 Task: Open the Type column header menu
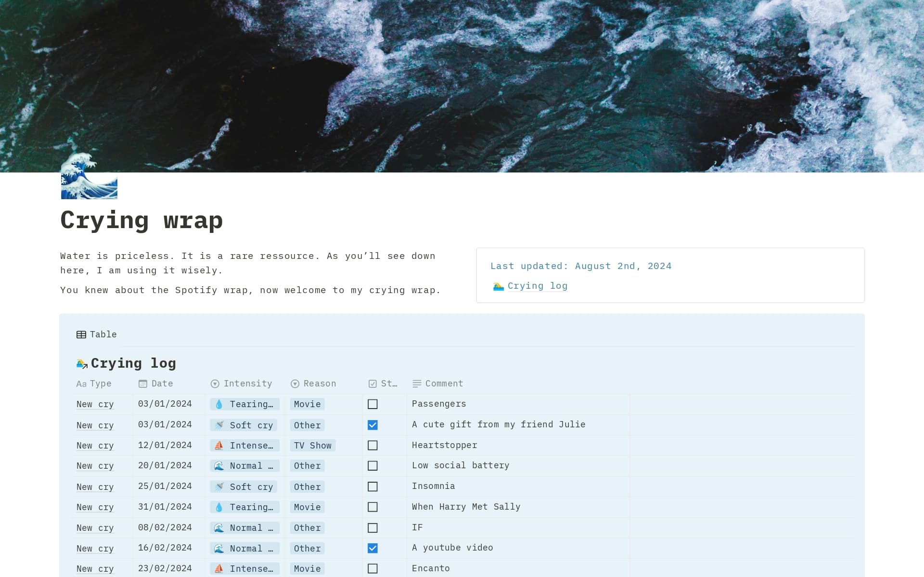94,384
